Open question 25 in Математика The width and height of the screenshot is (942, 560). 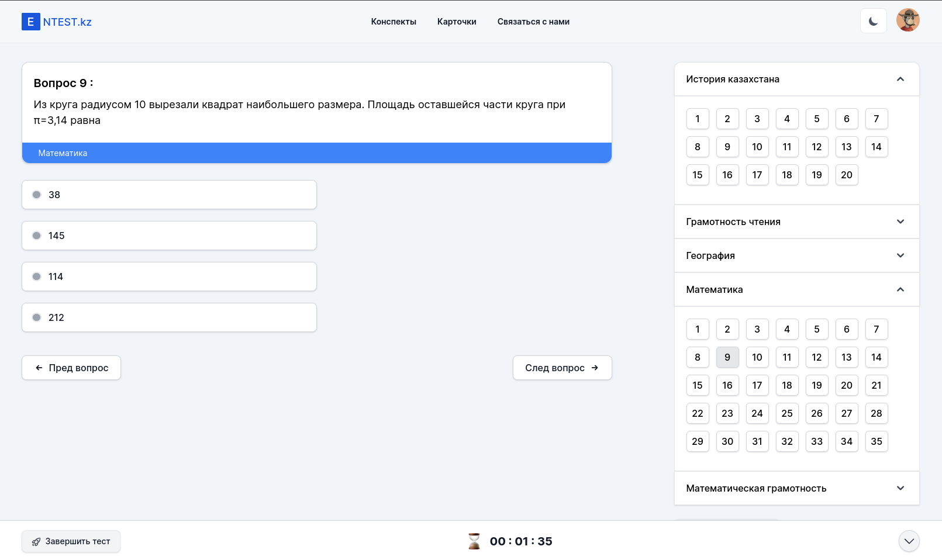(787, 413)
